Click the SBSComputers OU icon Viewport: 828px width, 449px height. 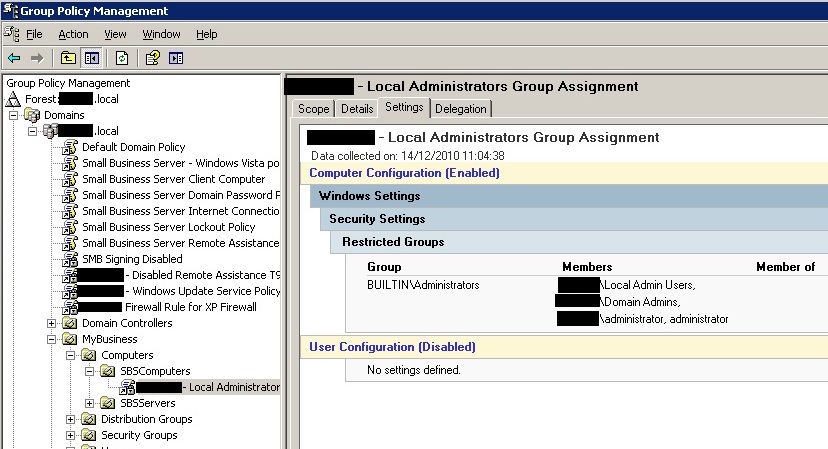click(108, 371)
